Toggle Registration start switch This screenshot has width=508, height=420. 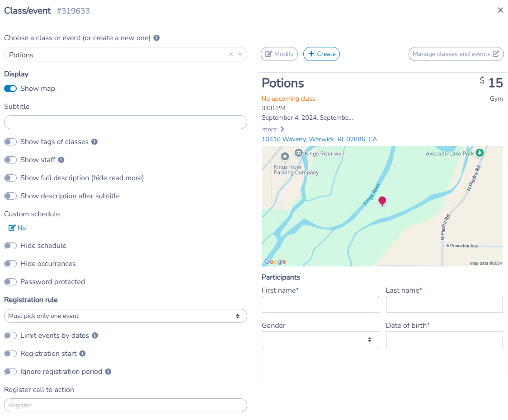(x=10, y=354)
